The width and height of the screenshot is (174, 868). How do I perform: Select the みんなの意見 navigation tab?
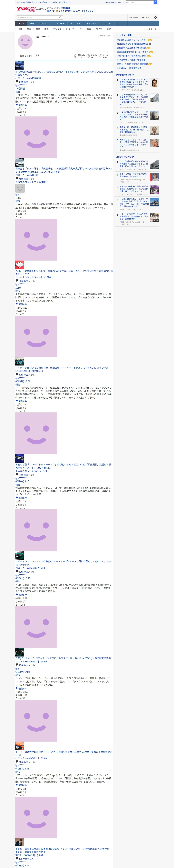[x=93, y=24]
